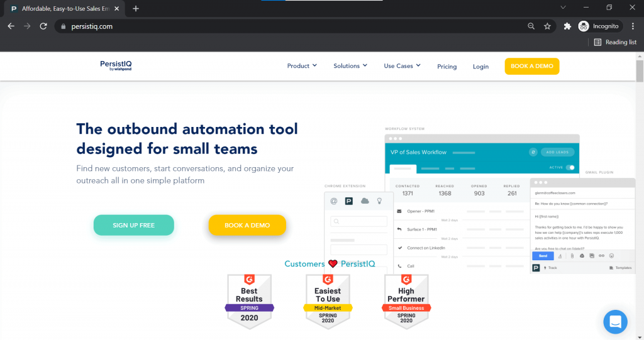The height and width of the screenshot is (340, 644).
Task: Click the Opened 903 stat
Action: point(479,190)
